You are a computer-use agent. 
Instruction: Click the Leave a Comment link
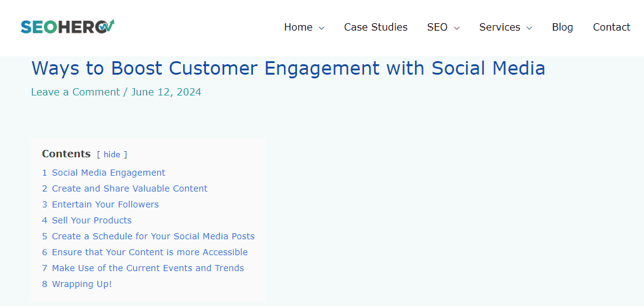[x=76, y=92]
